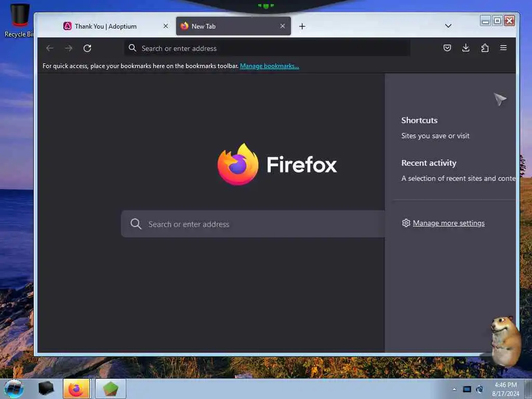Click the Firefox logo on the new tab page
532x399 pixels.
(277, 164)
